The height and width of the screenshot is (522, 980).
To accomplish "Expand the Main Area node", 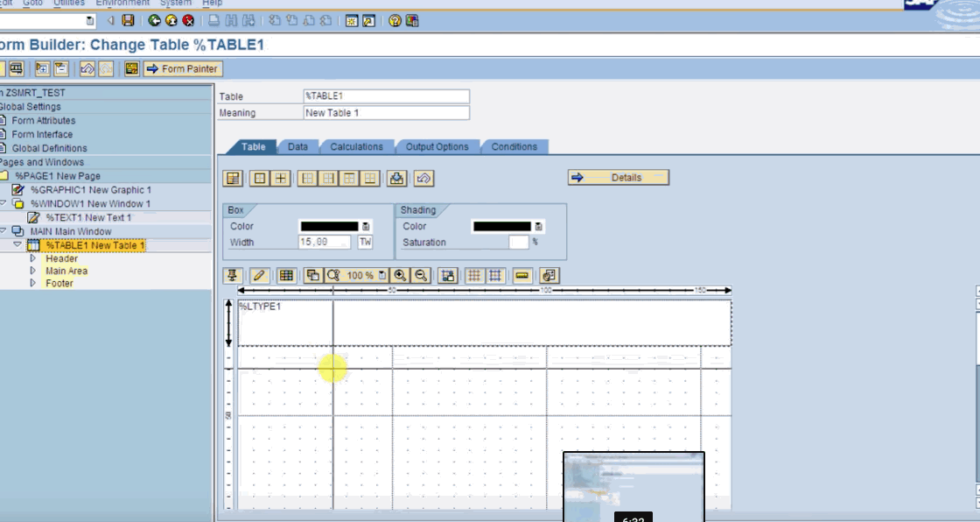I will [x=33, y=271].
